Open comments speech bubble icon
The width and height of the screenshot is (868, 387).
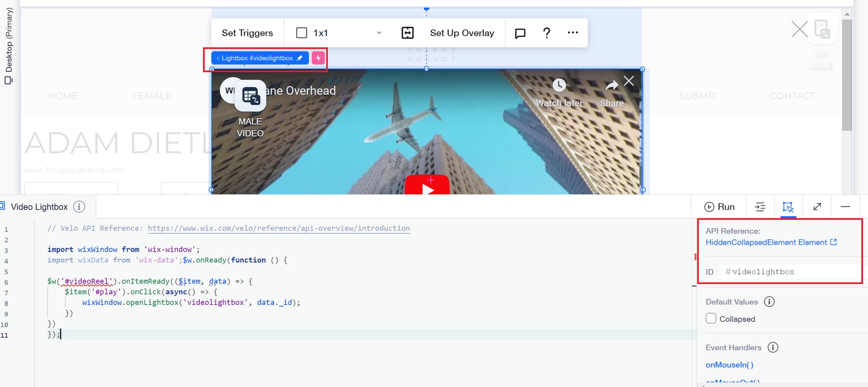[x=520, y=33]
